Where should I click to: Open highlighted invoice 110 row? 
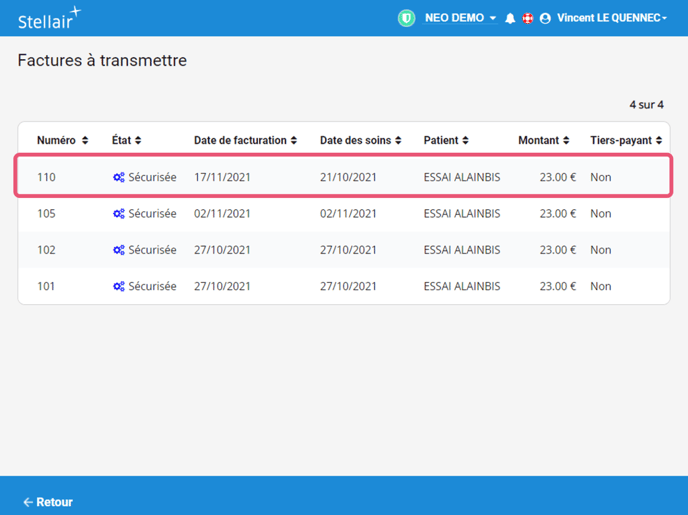pyautogui.click(x=343, y=178)
